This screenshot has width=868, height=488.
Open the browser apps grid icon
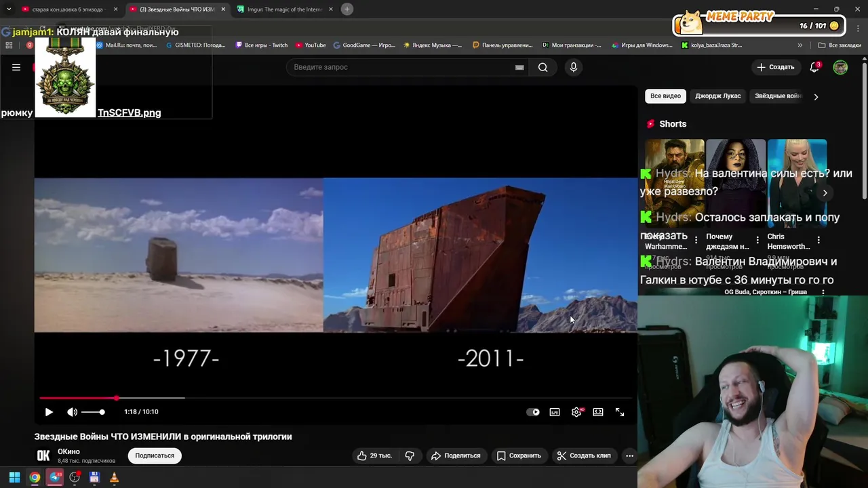[9, 45]
